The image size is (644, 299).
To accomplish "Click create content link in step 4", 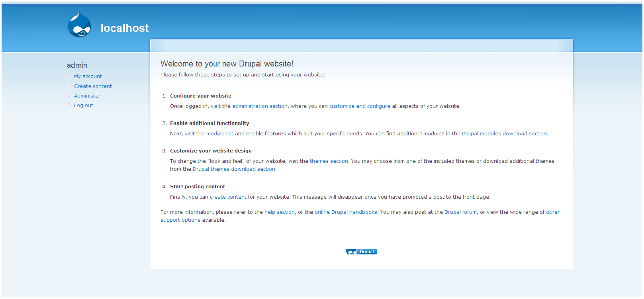I will coord(228,197).
